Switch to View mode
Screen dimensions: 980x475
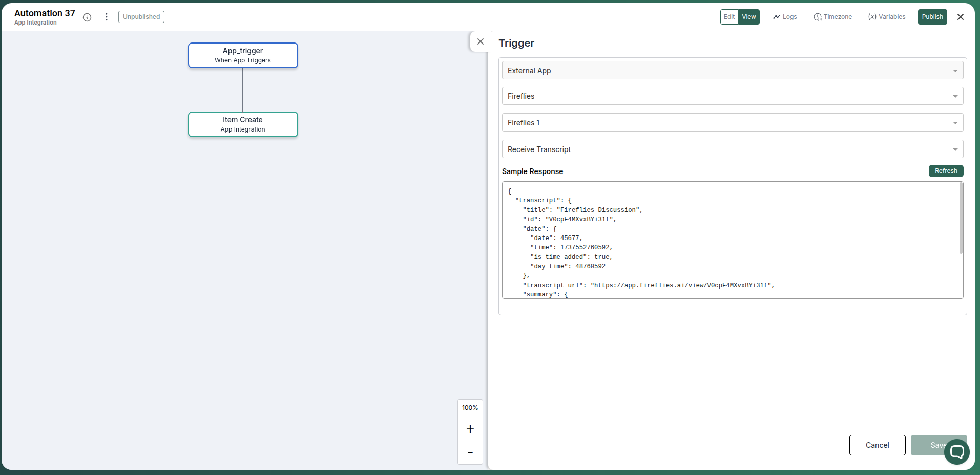[x=749, y=17]
